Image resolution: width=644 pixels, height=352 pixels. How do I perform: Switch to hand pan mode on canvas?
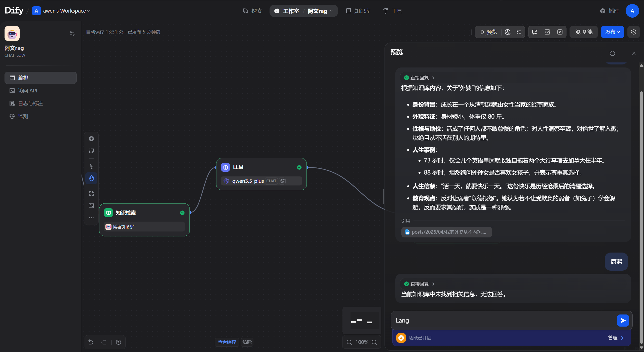pos(91,178)
